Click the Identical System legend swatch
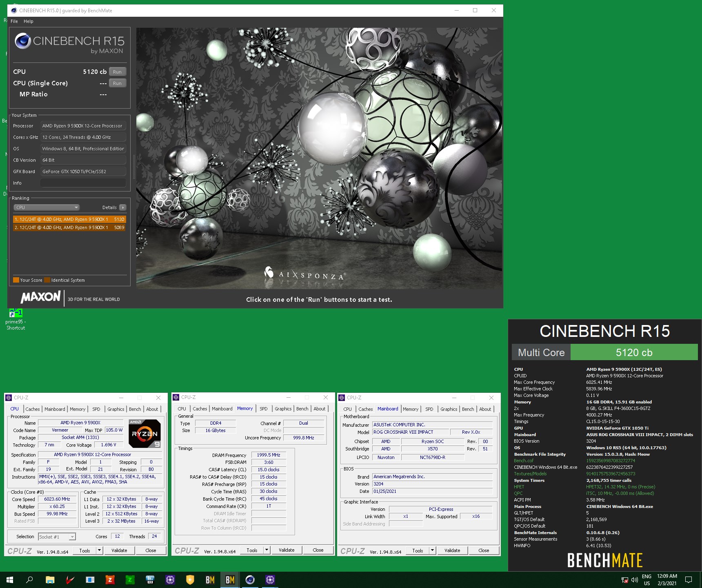Screen dimensions: 702x588 click(47, 280)
